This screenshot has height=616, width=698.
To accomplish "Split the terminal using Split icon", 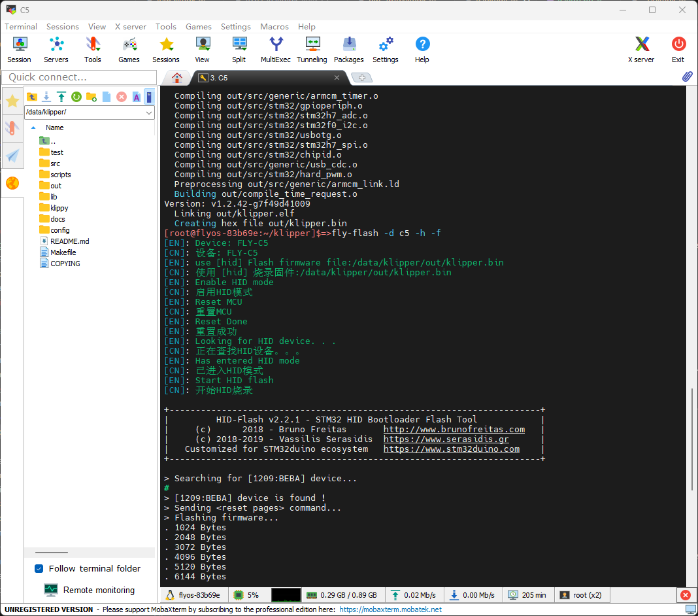I will coord(239,50).
